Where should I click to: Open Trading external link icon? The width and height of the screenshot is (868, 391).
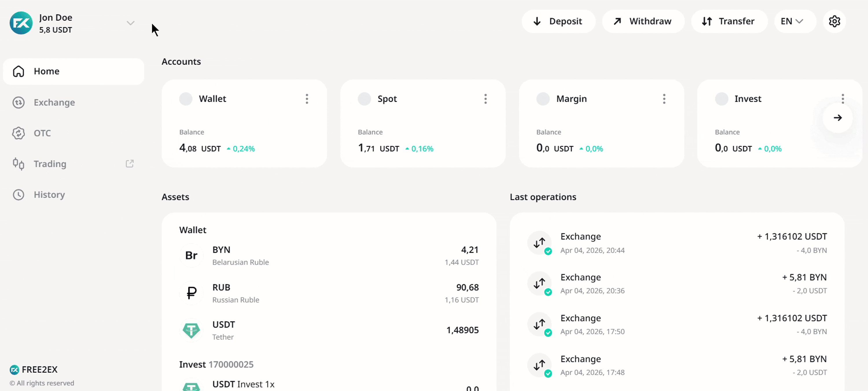click(x=130, y=164)
